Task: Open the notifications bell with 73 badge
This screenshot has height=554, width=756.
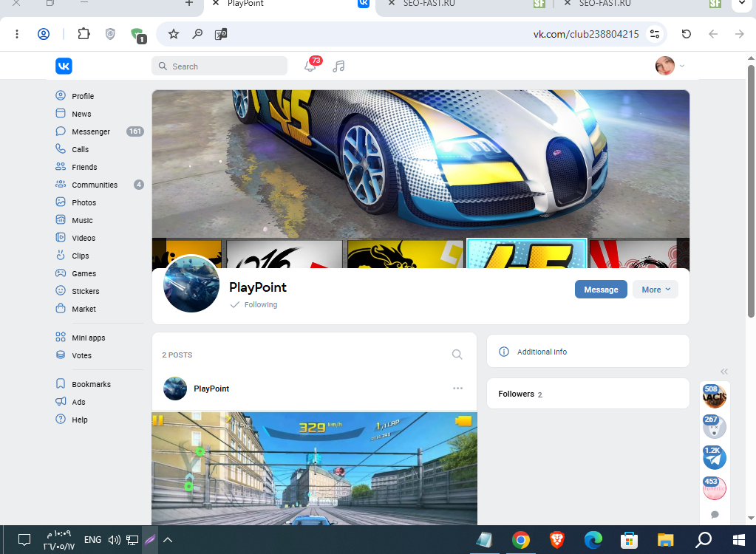Action: (x=311, y=66)
